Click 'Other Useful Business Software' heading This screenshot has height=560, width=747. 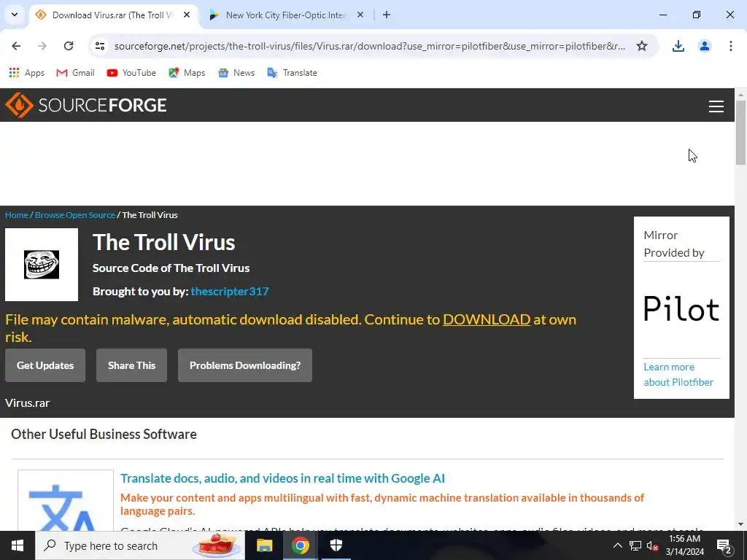point(104,434)
